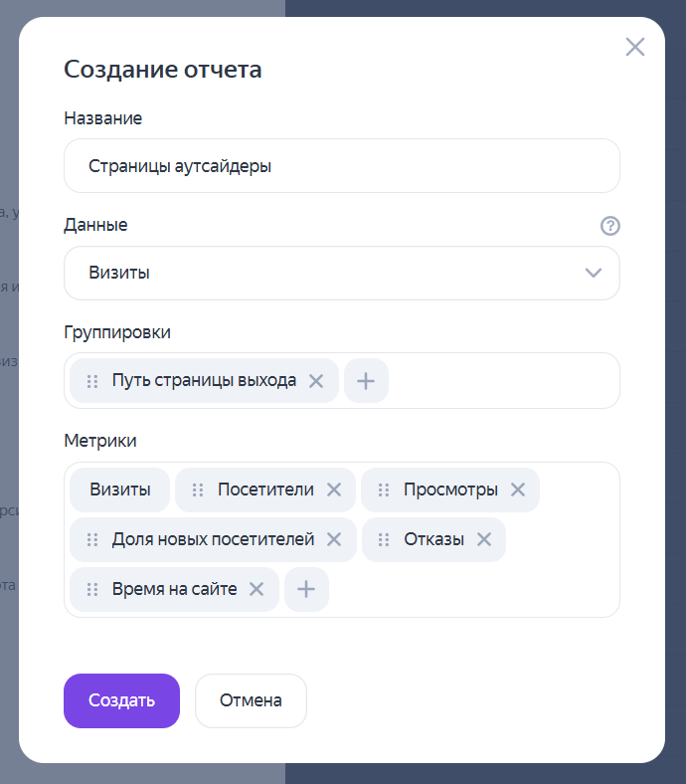Remove the Время на сайте metric
Screen dimensions: 686x784
tap(257, 589)
